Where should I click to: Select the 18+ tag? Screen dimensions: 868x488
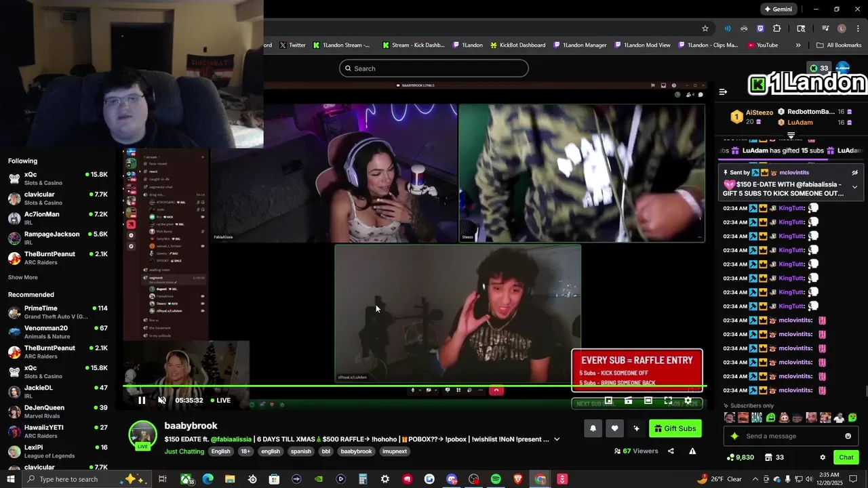[245, 451]
